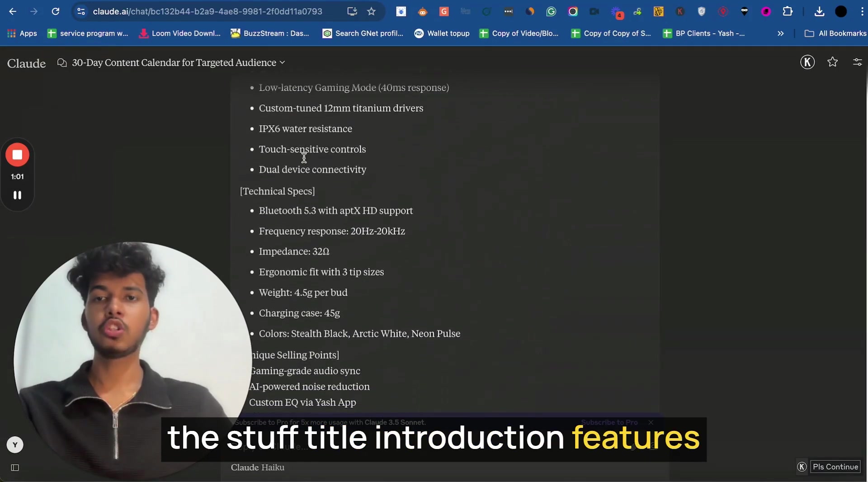Screen dimensions: 868x482
Task: Star this Claude conversation
Action: click(x=832, y=62)
